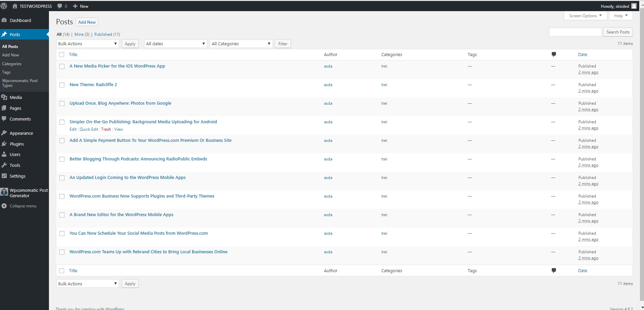This screenshot has height=310, width=644.
Task: Expand the All dates filter dropdown
Action: [x=176, y=44]
